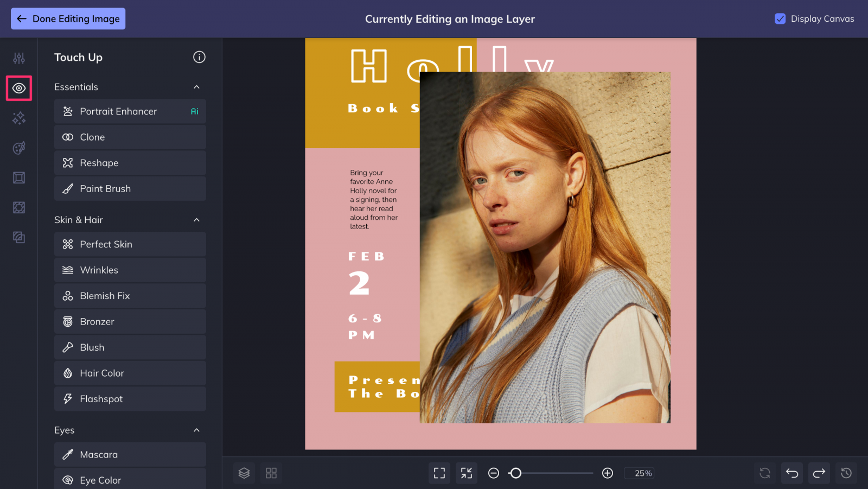The width and height of the screenshot is (868, 489).
Task: Click the zoom in plus icon
Action: (608, 473)
